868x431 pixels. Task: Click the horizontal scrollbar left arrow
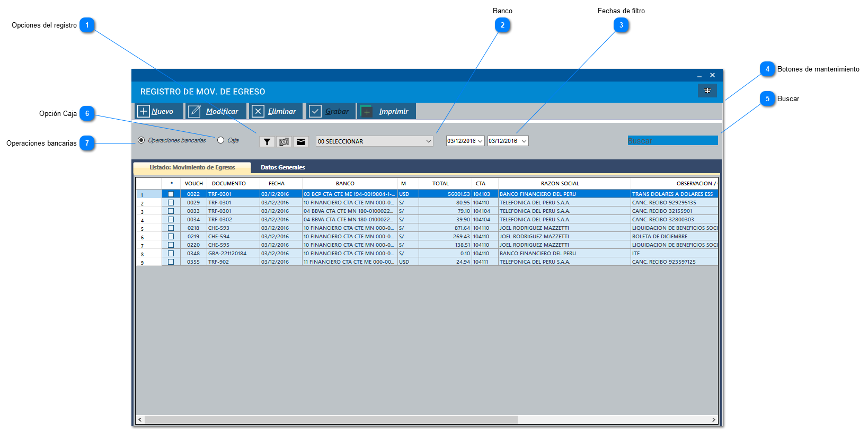point(140,419)
